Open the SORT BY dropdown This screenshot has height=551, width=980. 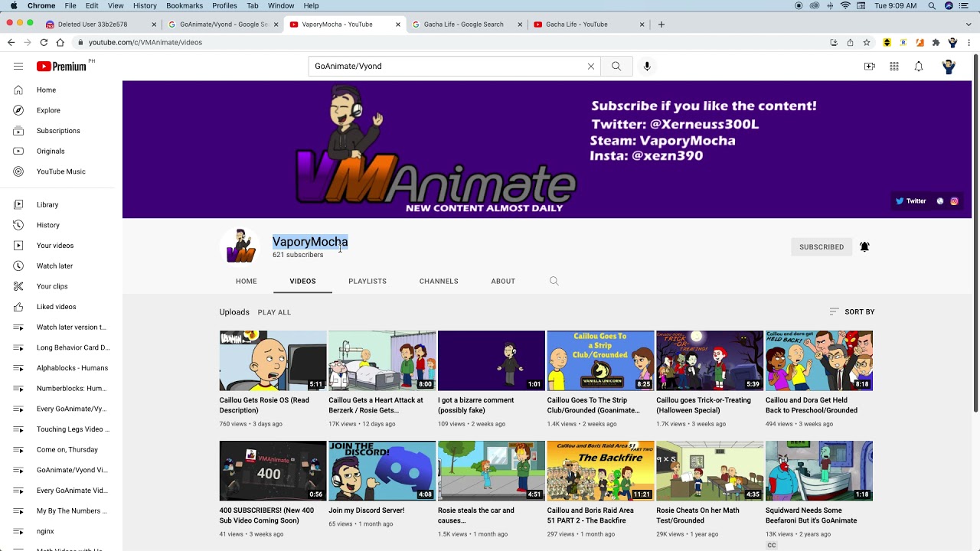(x=851, y=312)
